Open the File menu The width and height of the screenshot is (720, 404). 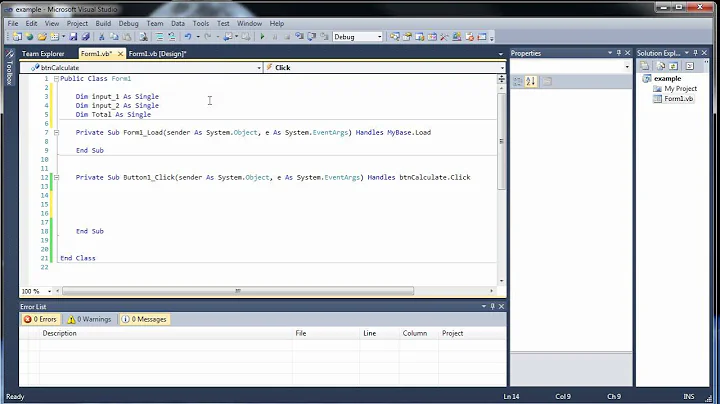[13, 23]
